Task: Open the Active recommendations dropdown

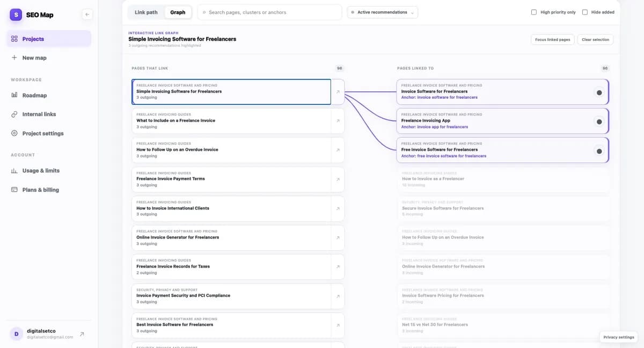Action: pos(383,12)
